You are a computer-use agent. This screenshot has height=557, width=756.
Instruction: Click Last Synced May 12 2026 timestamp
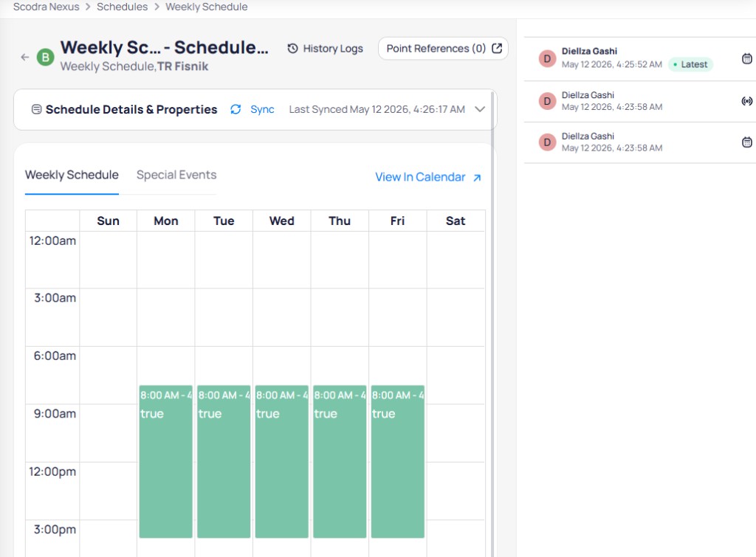tap(377, 109)
